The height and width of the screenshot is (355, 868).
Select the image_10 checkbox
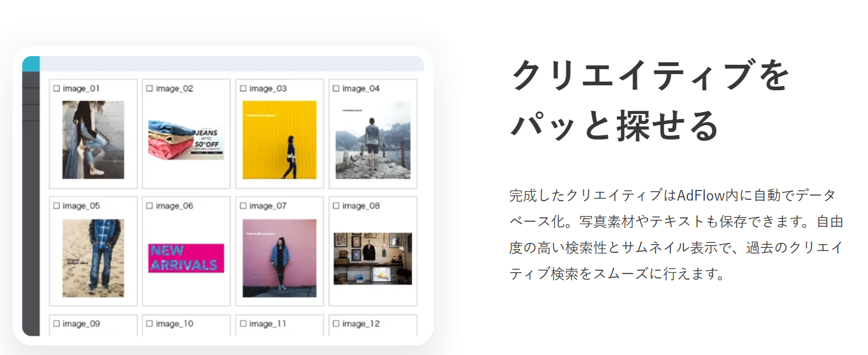150,324
